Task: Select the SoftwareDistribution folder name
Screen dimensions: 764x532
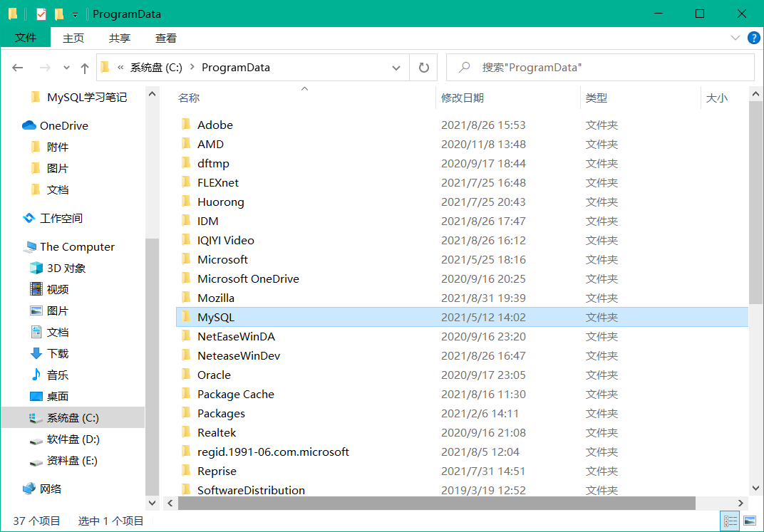Action: click(252, 490)
